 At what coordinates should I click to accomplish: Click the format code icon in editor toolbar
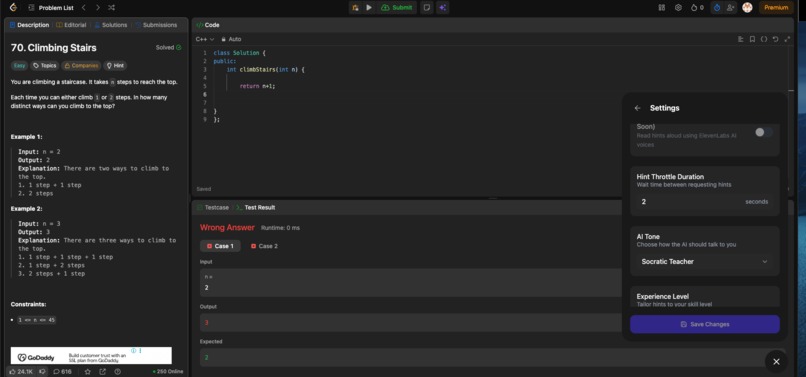pos(741,39)
